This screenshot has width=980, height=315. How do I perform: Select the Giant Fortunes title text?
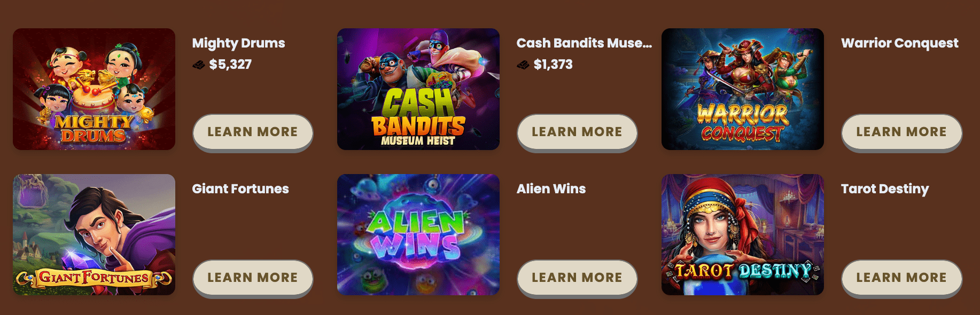pyautogui.click(x=240, y=189)
